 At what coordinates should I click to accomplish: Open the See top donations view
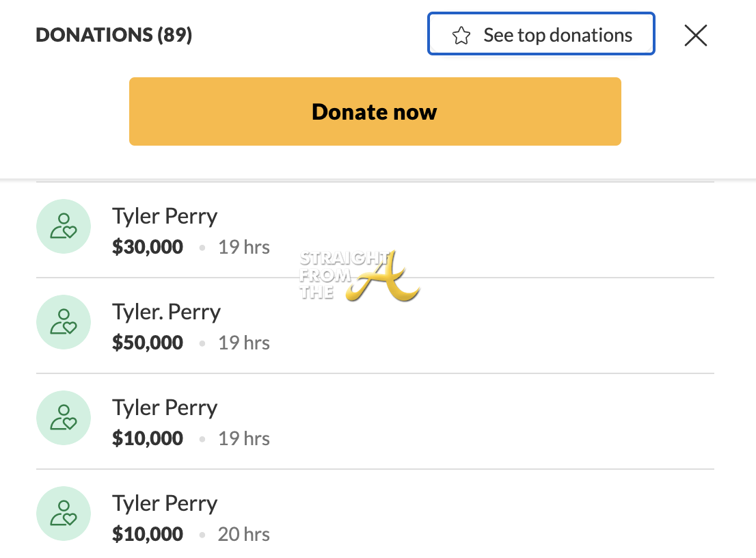[541, 34]
